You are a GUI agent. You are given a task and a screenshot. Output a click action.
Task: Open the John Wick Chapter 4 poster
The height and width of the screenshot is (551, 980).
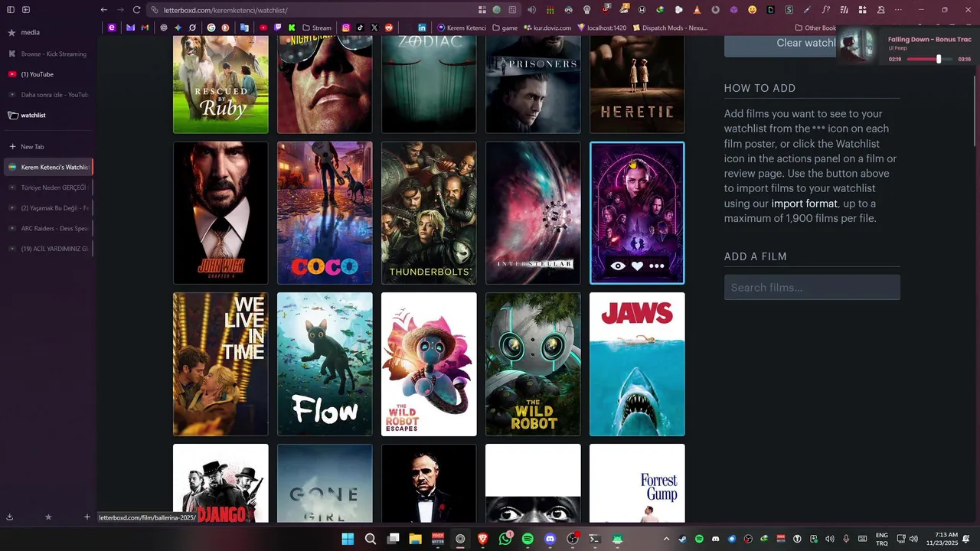click(220, 213)
